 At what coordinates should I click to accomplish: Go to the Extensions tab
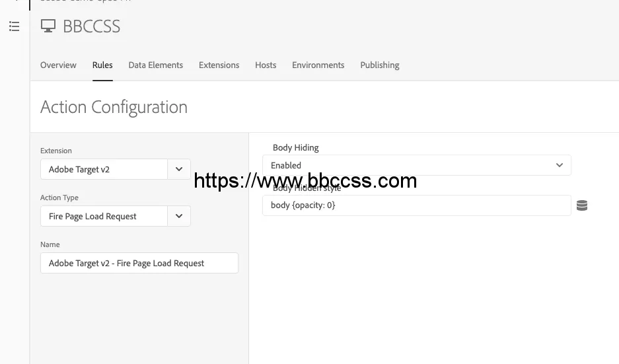pos(219,65)
